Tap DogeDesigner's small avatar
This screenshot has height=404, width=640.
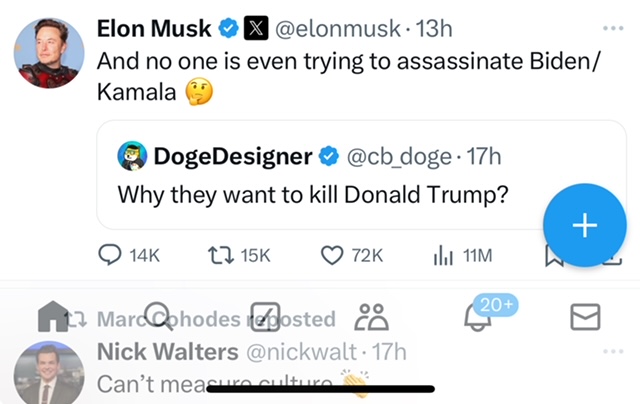132,156
